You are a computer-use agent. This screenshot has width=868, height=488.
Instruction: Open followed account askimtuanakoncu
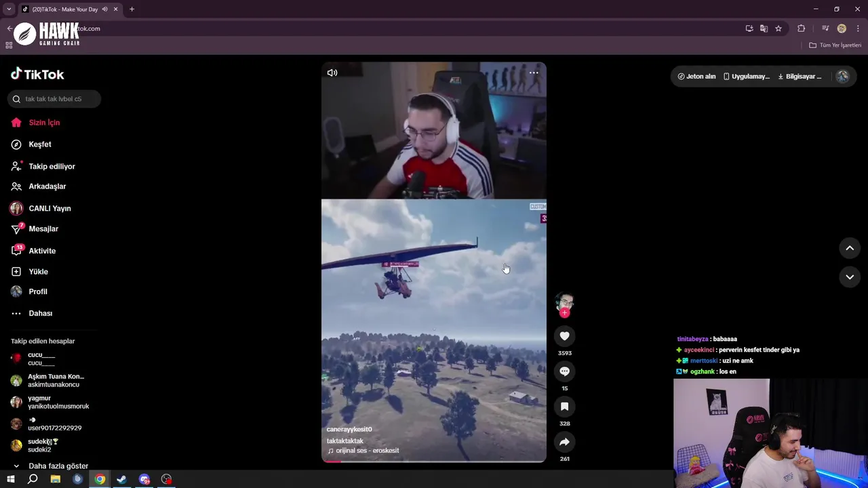click(56, 380)
